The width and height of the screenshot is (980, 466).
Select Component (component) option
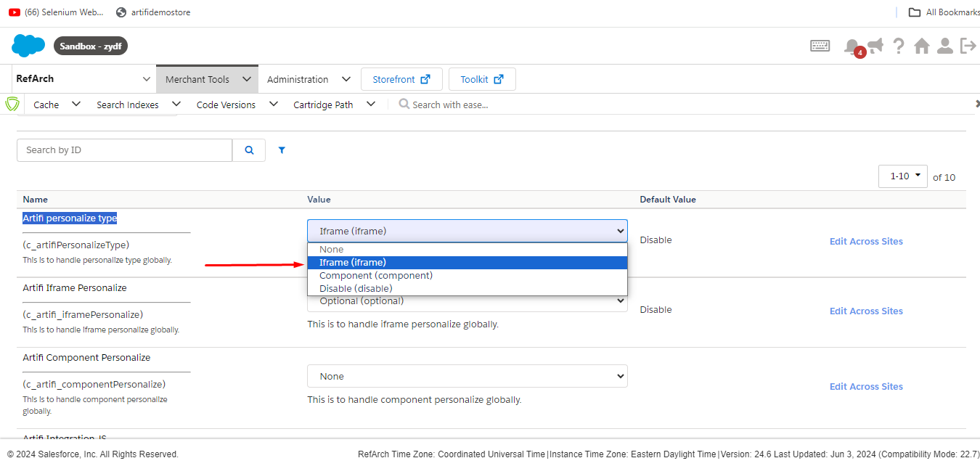pyautogui.click(x=467, y=275)
